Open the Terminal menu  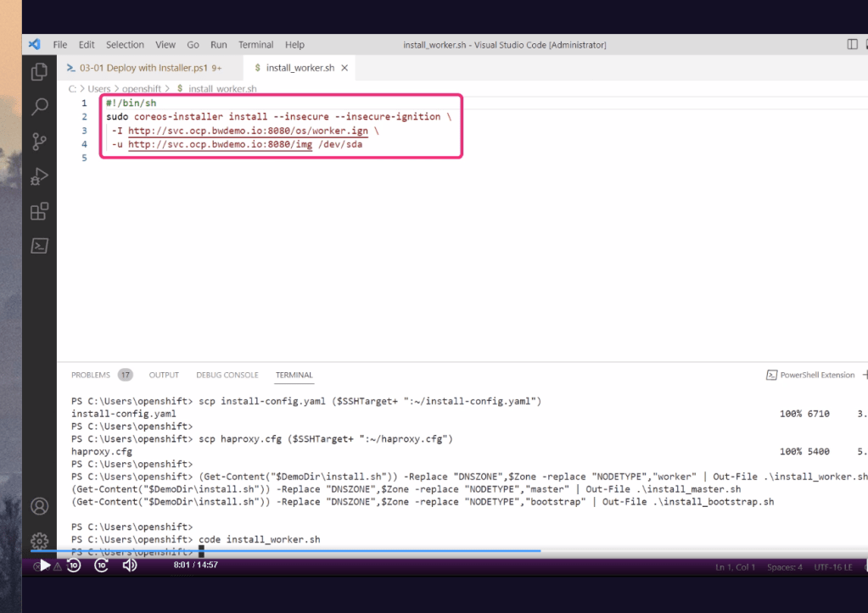point(255,45)
